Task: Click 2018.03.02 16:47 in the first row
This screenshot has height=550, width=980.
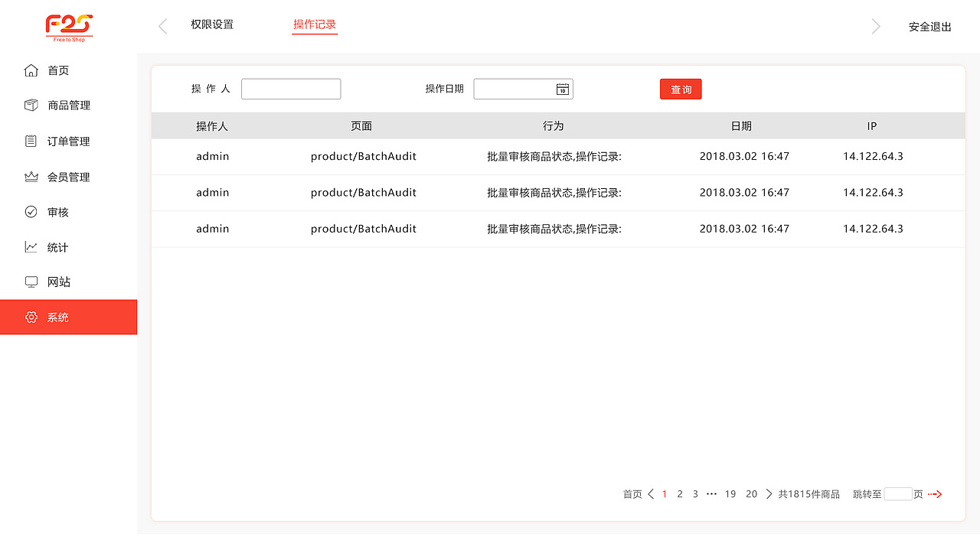Action: pos(744,156)
